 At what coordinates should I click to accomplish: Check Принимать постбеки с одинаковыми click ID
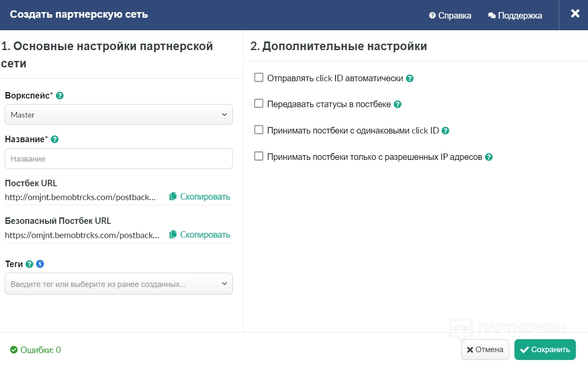(259, 130)
